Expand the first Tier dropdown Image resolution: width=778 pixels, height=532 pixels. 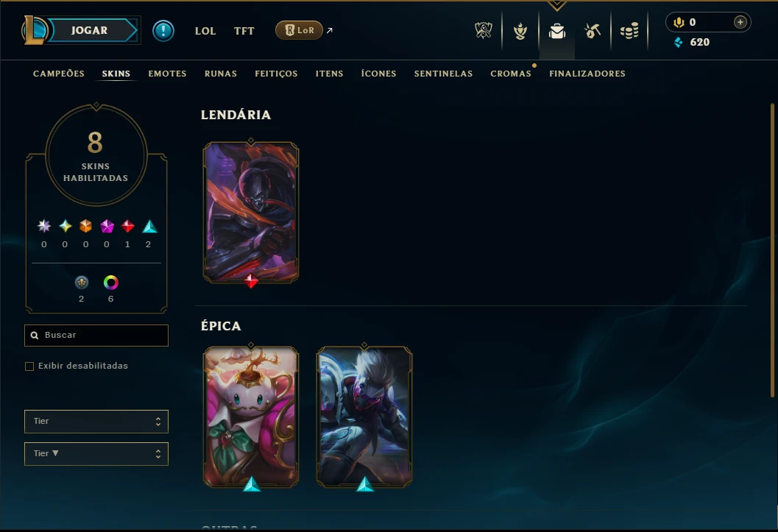(x=96, y=422)
